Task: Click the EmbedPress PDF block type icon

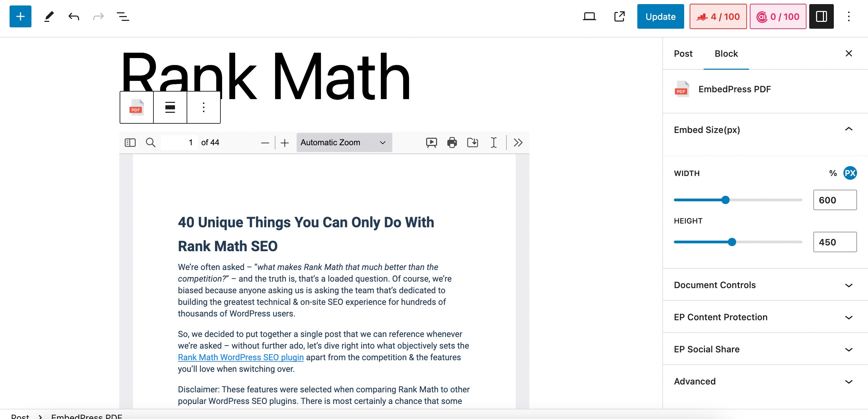Action: [137, 107]
